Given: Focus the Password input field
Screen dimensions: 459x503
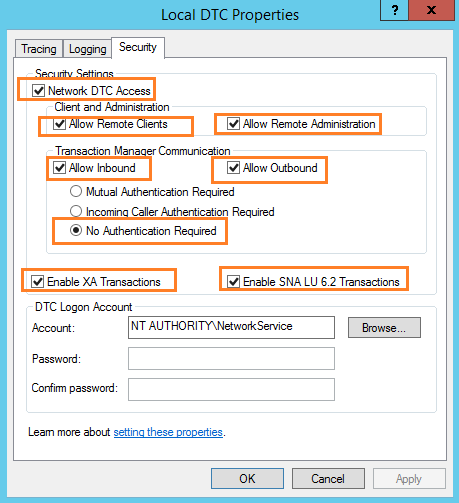Looking at the screenshot, I should [231, 359].
